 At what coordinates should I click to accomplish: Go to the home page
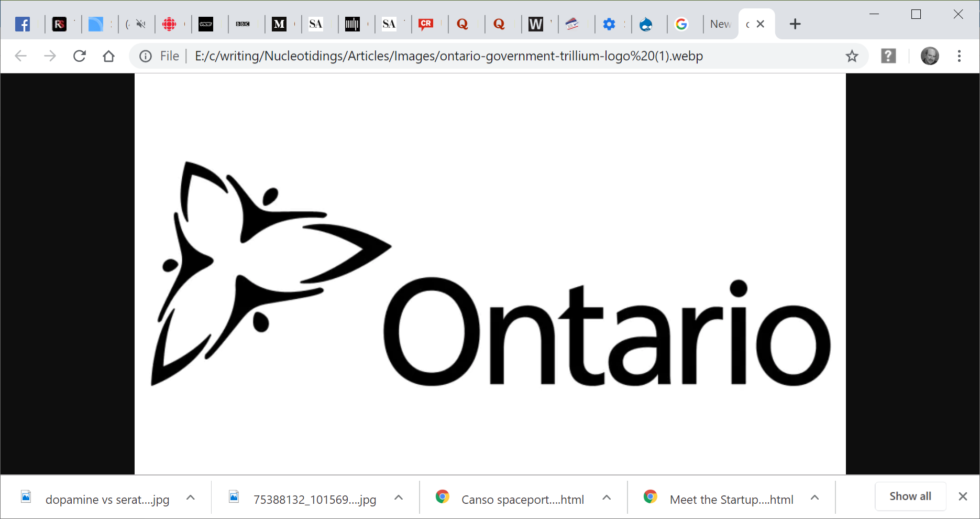[x=108, y=56]
